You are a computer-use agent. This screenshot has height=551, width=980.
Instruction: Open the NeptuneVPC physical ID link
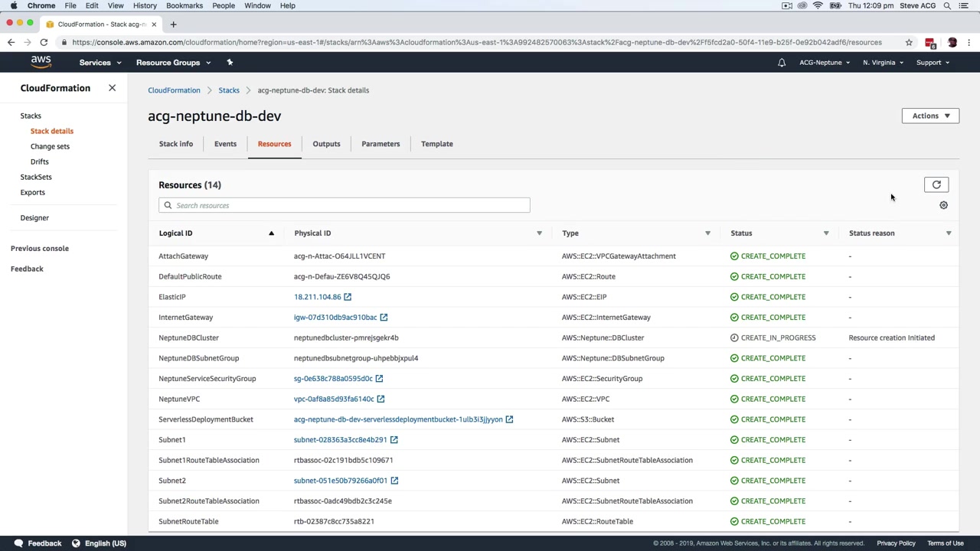[334, 399]
